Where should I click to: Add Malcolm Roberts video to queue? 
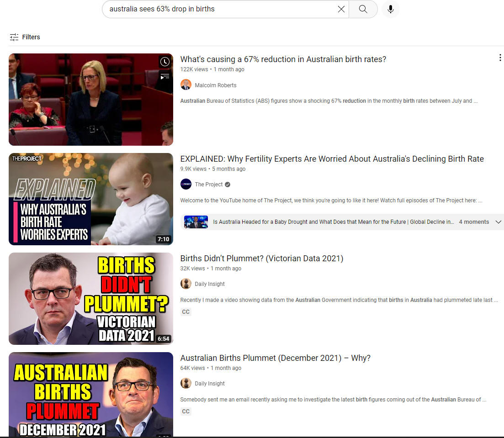165,76
